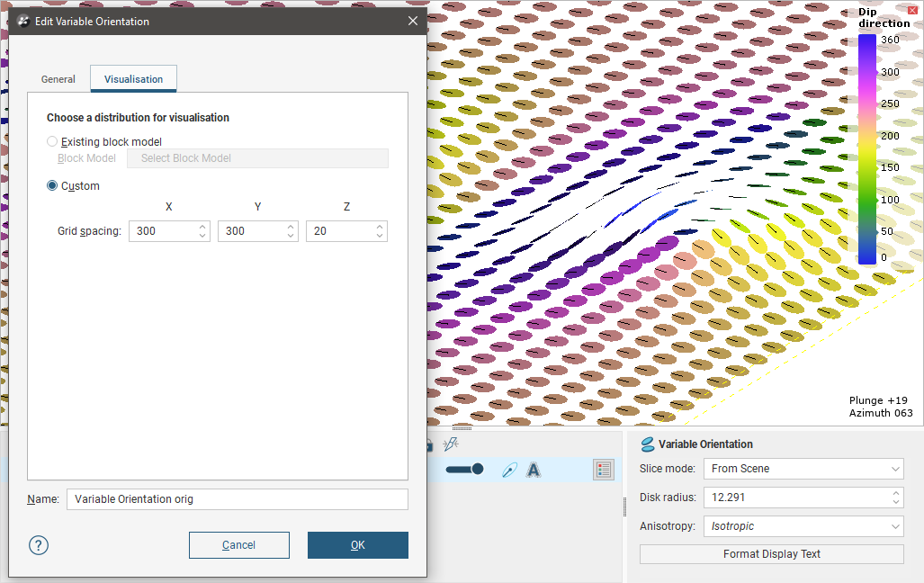Switch to the General tab
This screenshot has width=924, height=583.
(x=58, y=79)
